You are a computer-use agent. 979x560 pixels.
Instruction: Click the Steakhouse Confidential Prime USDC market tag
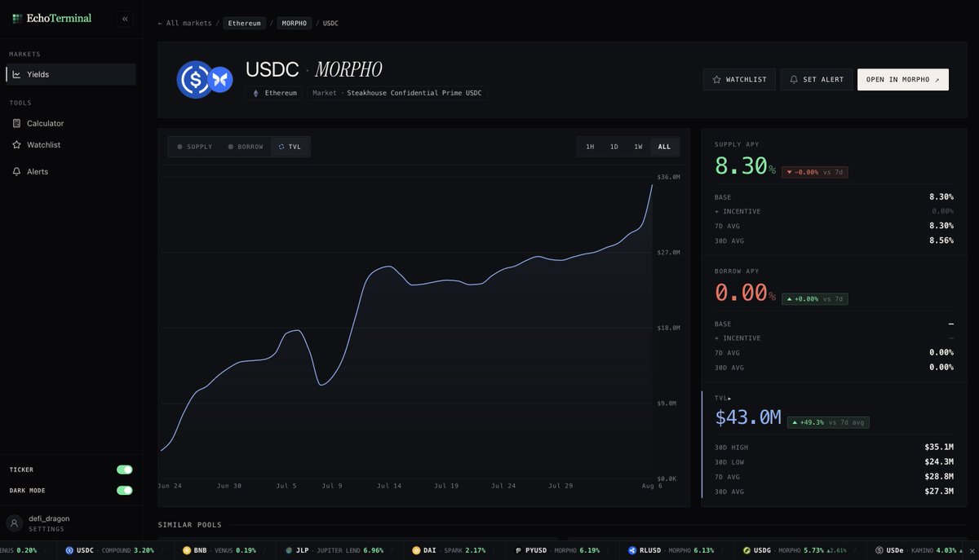(397, 93)
